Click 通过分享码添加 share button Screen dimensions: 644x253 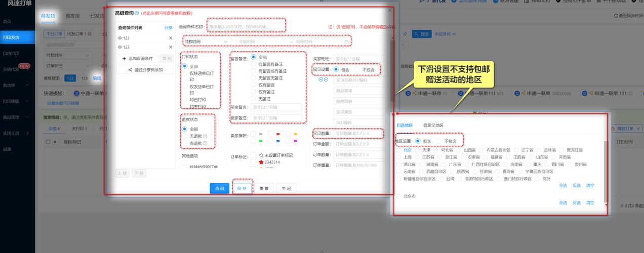tap(146, 70)
